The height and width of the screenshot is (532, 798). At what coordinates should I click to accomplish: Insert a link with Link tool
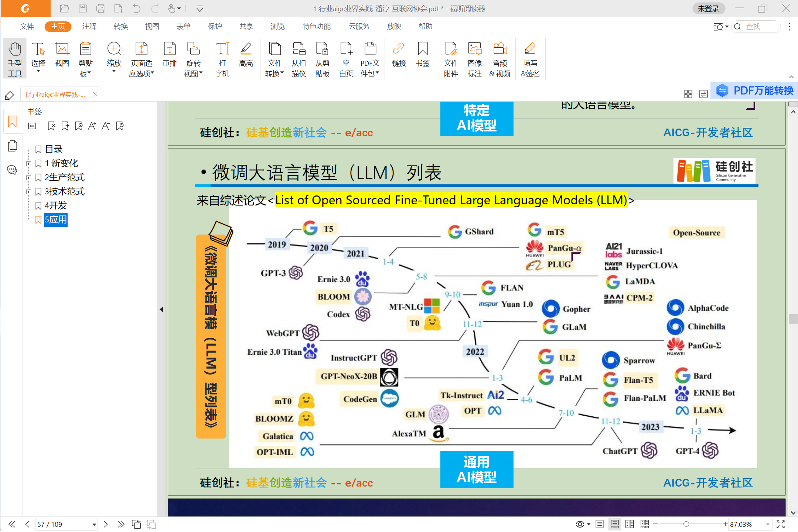pos(399,54)
